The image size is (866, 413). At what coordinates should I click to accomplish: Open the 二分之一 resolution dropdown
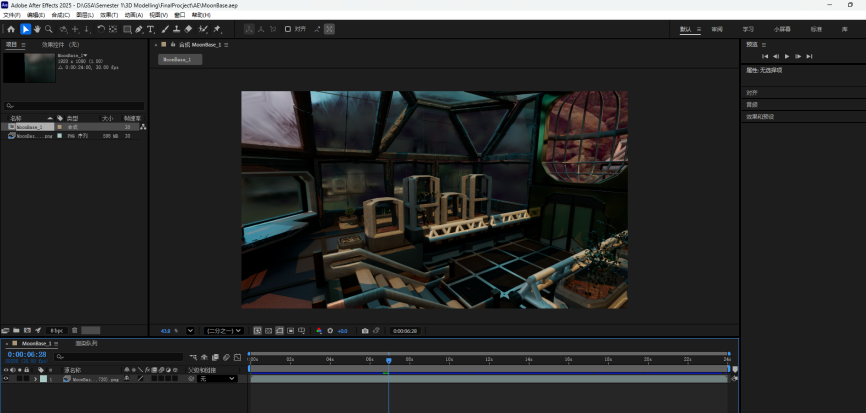tap(224, 331)
